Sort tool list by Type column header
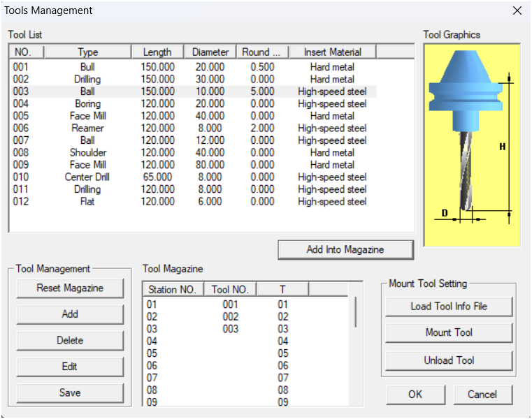The height and width of the screenshot is (419, 532). [x=87, y=52]
